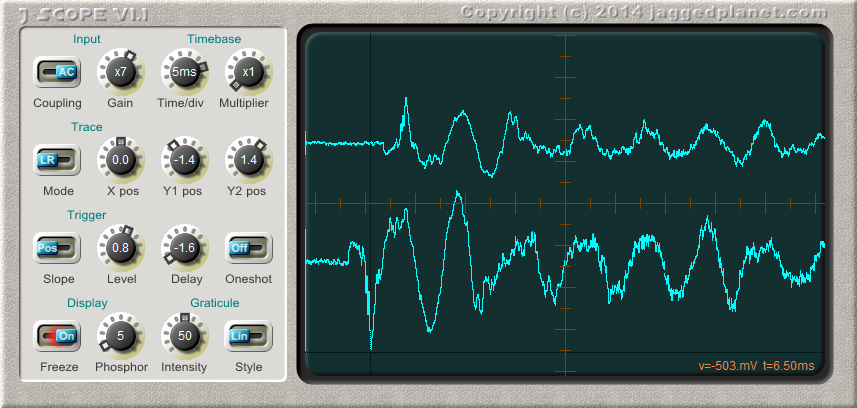Enable the Oneshot switch
Viewport: 857px width, 408px height.
[x=248, y=248]
